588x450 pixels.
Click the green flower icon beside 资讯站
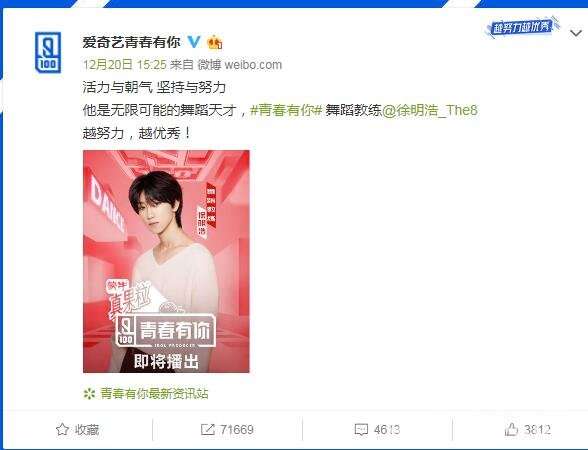point(89,394)
